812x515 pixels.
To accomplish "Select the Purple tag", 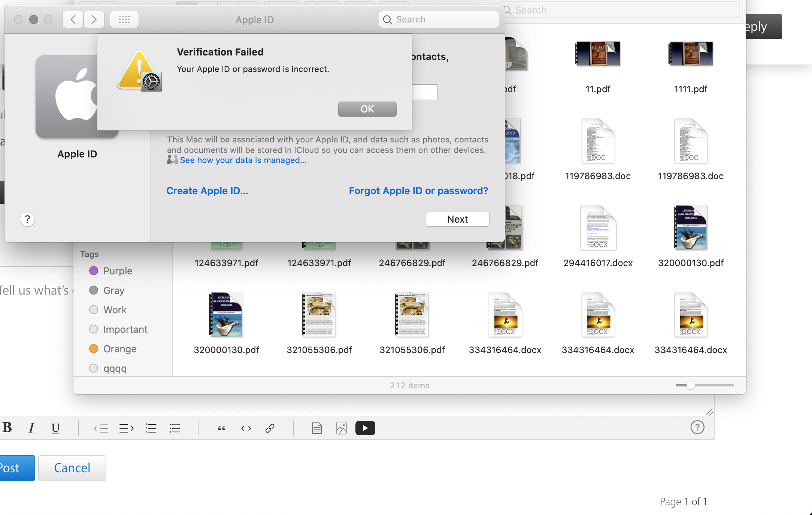I will [118, 271].
